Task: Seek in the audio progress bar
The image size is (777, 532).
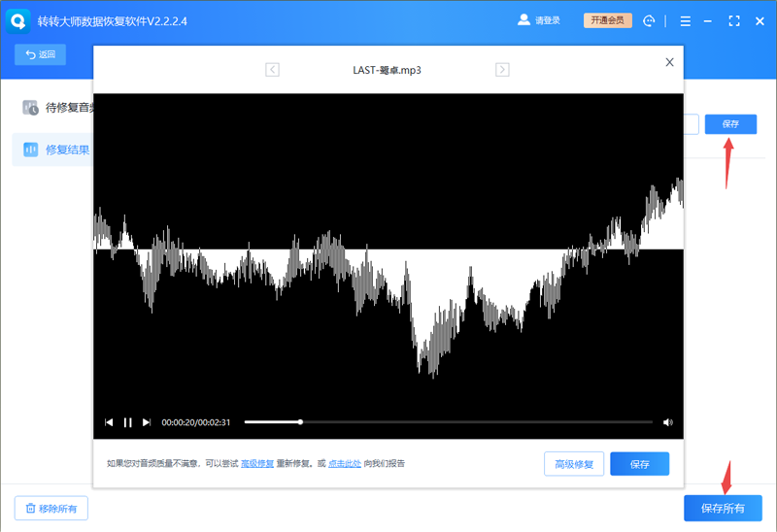Action: pyautogui.click(x=448, y=422)
